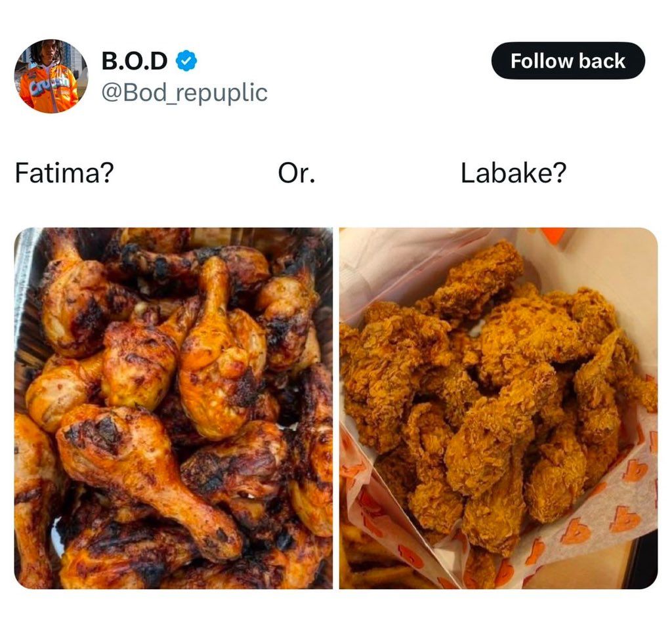This screenshot has width=672, height=639.
Task: Click the B.O.D profile picture
Action: pos(51,76)
